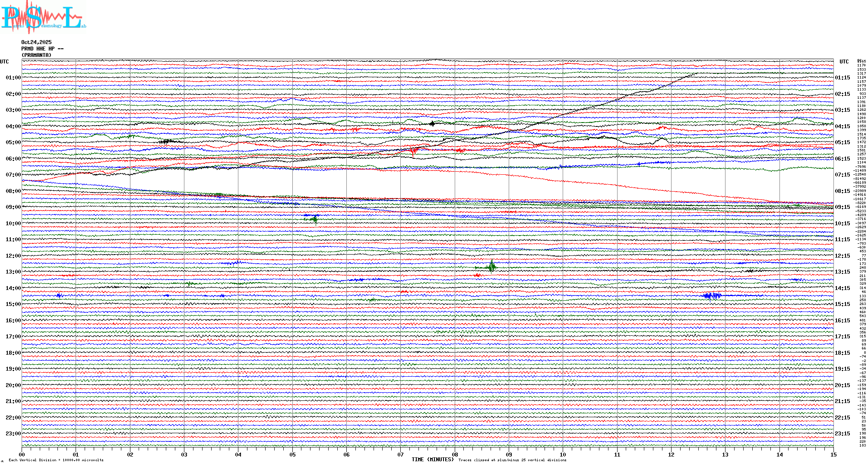868x466 pixels.
Task: Click the PRMD HHE HP station label
Action: [42, 49]
